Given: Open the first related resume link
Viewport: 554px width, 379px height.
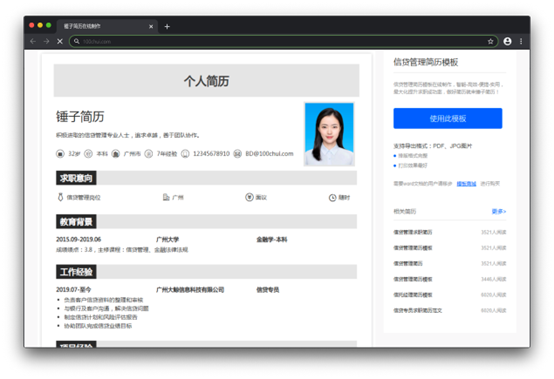Looking at the screenshot, I should tap(413, 232).
